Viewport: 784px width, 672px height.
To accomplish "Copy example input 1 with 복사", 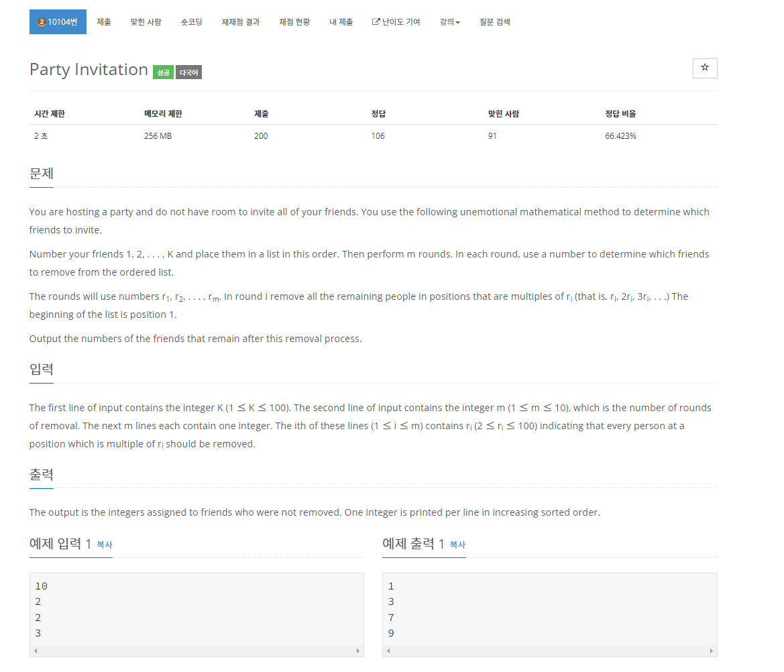I will 105,545.
